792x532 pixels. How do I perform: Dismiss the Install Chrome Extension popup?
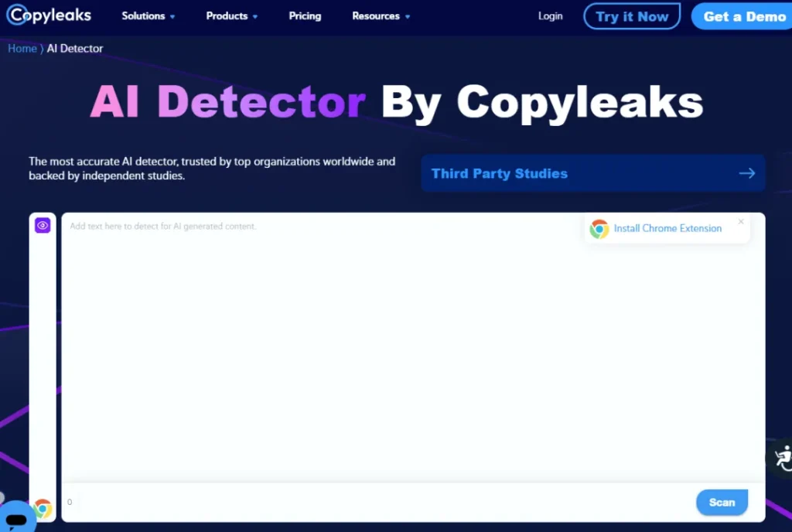point(740,220)
